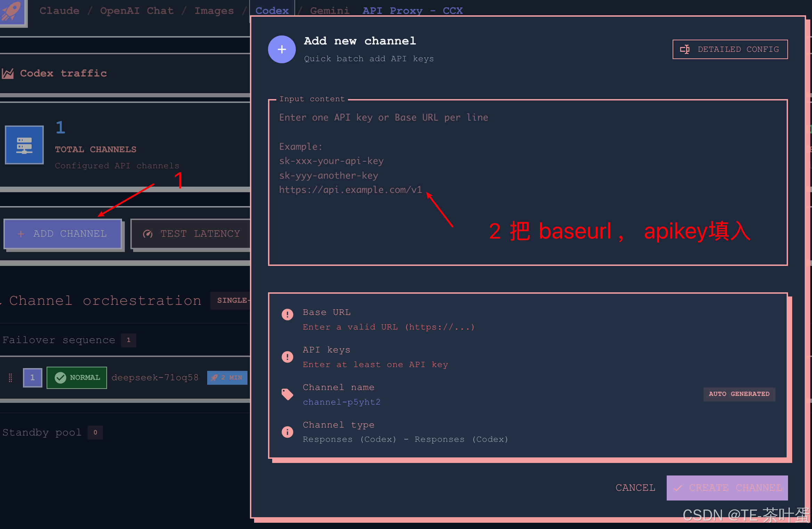Click the Codex traffic heading
812x529 pixels.
[63, 73]
